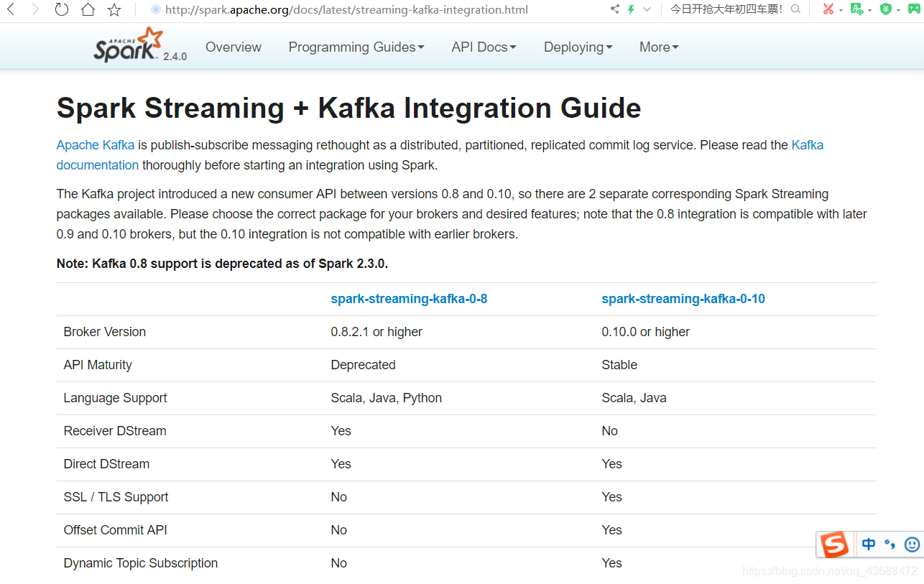Screen dimensions: 924x584
Task: Expand the More menu
Action: pyautogui.click(x=659, y=47)
